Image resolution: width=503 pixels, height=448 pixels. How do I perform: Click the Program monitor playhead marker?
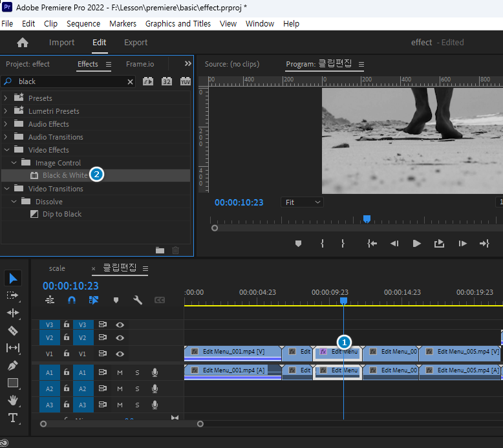pyautogui.click(x=367, y=219)
